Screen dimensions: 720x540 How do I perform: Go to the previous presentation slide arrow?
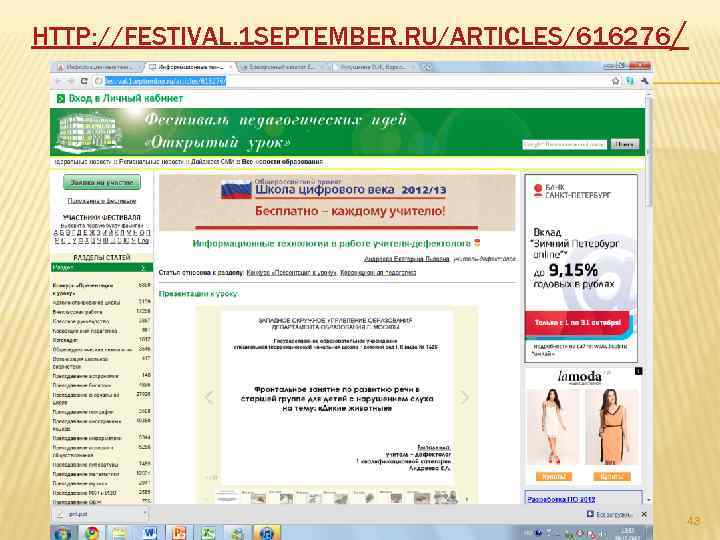click(210, 397)
